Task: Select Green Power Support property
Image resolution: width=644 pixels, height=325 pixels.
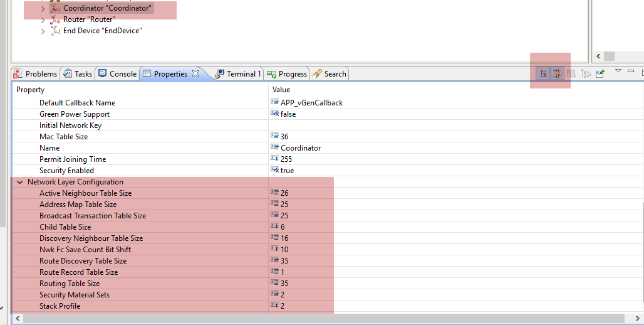Action: click(75, 114)
